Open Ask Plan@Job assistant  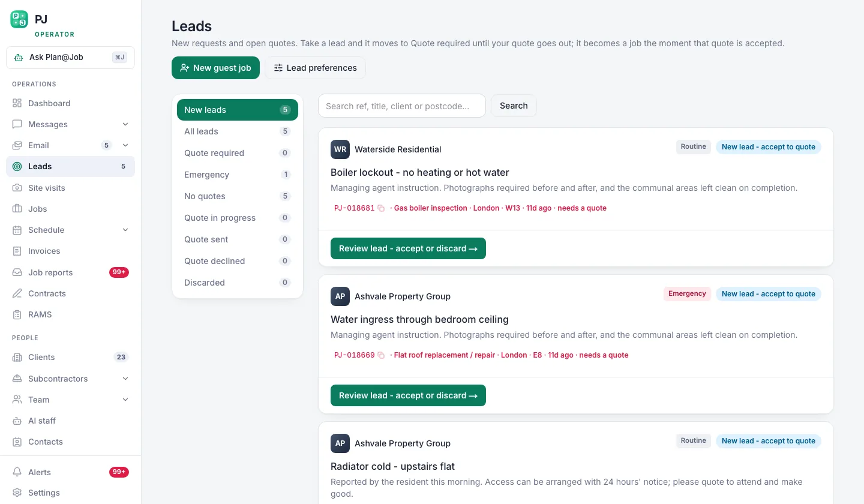tap(70, 58)
